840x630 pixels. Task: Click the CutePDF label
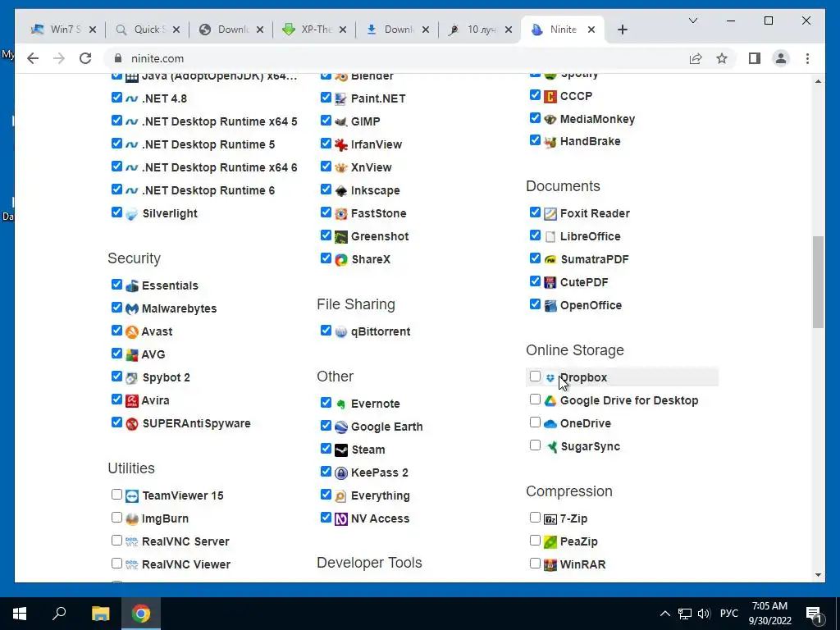click(584, 282)
